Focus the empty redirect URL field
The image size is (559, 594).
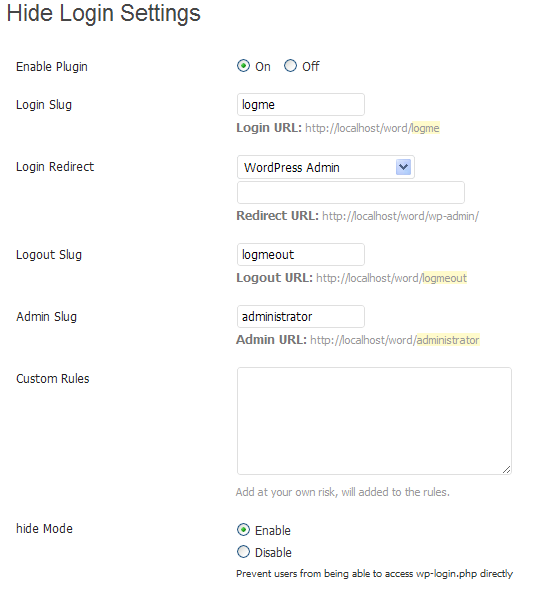[x=351, y=192]
